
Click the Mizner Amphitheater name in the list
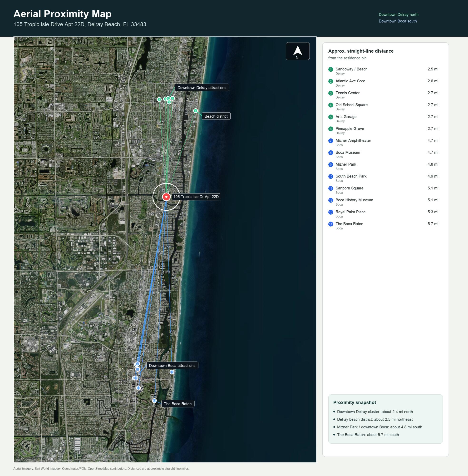(x=353, y=140)
